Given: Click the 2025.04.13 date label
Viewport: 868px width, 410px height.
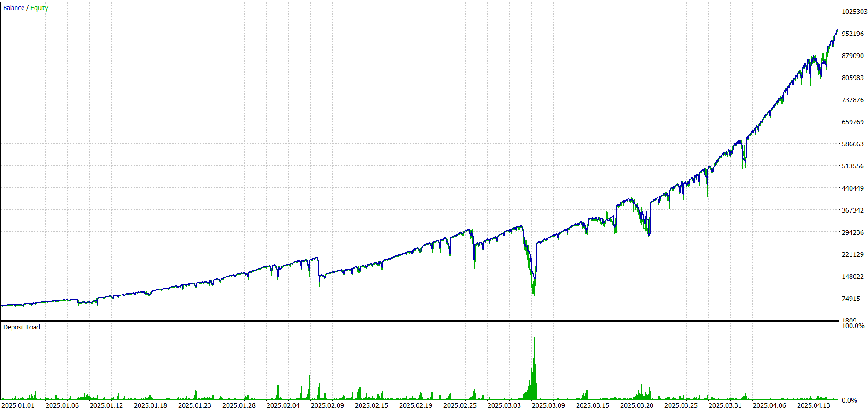Looking at the screenshot, I should point(814,405).
